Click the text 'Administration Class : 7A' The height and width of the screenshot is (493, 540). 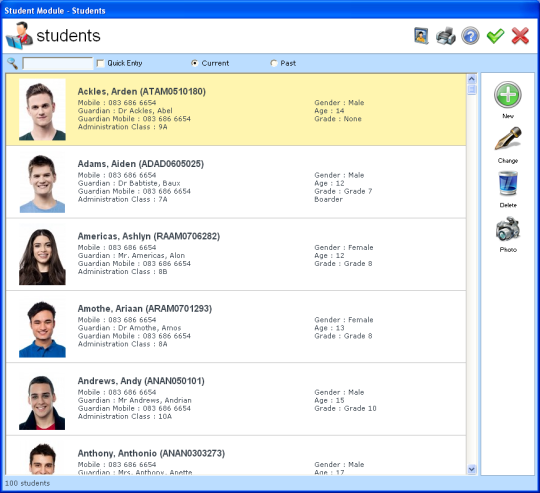coord(122,199)
